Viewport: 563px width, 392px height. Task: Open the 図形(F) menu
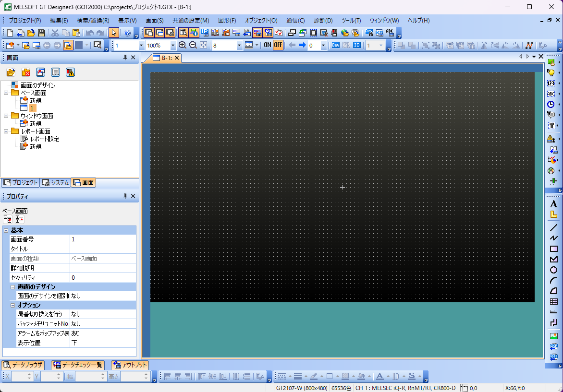227,21
